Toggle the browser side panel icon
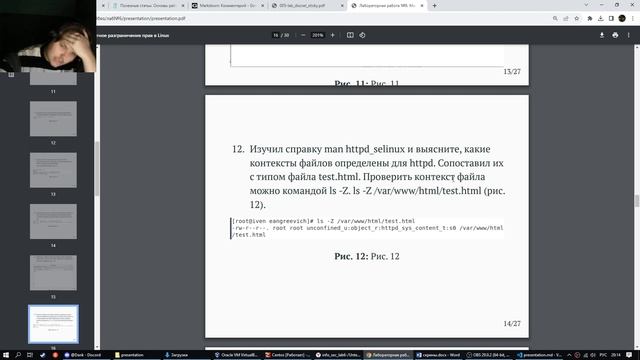The height and width of the screenshot is (360, 640). 611,18
